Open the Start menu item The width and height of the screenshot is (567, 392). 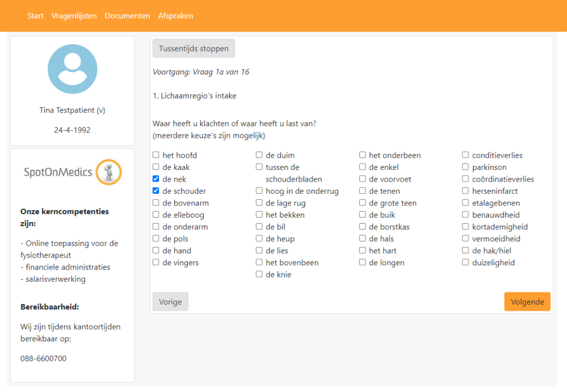35,16
